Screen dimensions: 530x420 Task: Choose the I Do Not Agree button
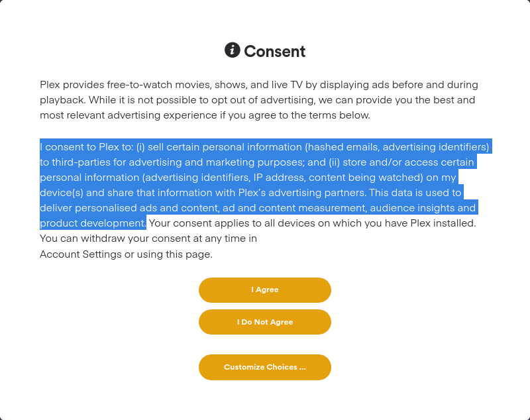coord(265,322)
